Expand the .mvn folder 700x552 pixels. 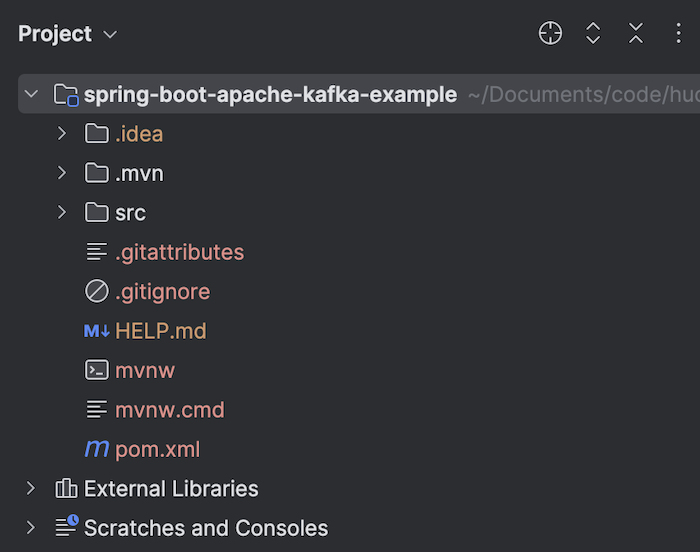(x=62, y=173)
